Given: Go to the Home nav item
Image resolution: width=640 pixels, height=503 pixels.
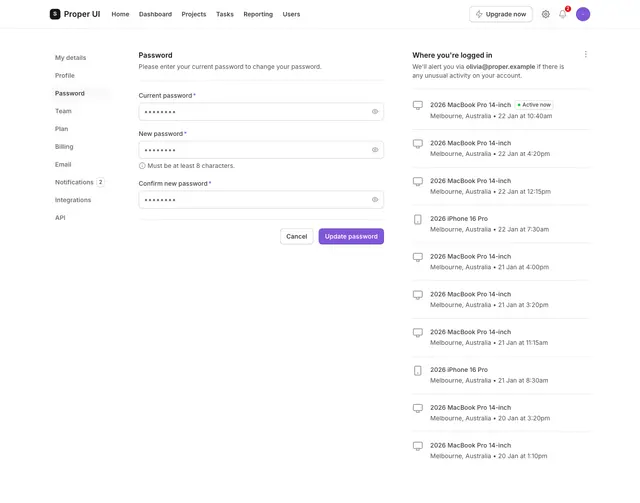Looking at the screenshot, I should 120,14.
